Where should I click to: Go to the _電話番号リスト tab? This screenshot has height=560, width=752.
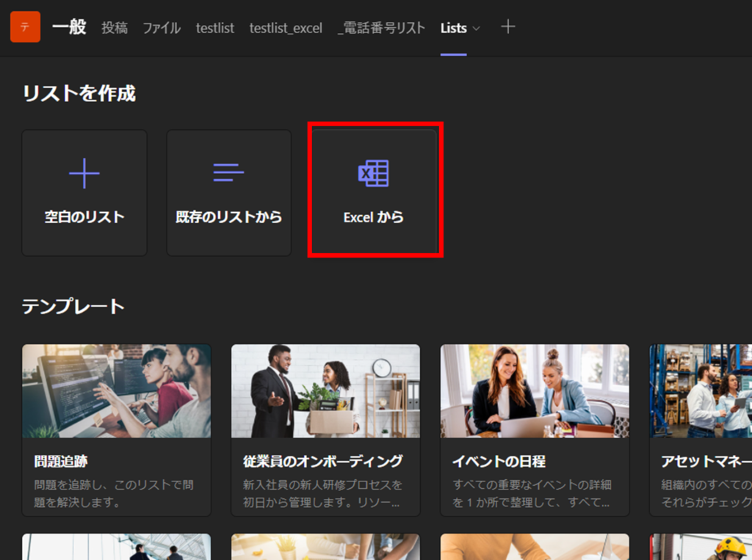point(381,28)
